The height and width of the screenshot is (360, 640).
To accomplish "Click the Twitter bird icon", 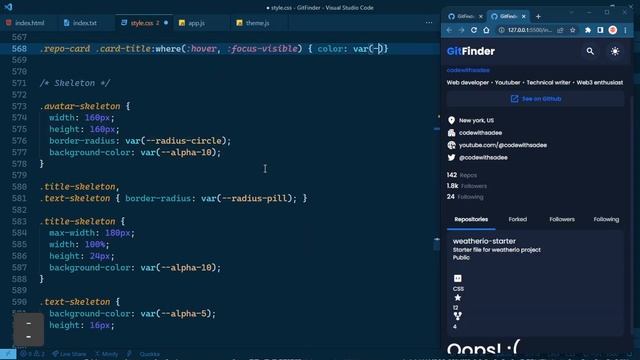I will point(451,158).
